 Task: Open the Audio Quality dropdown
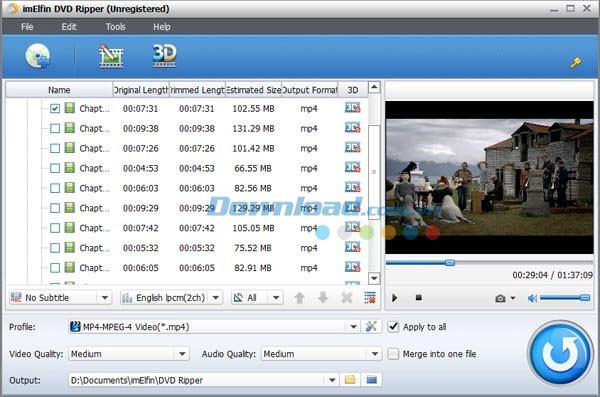pyautogui.click(x=321, y=354)
